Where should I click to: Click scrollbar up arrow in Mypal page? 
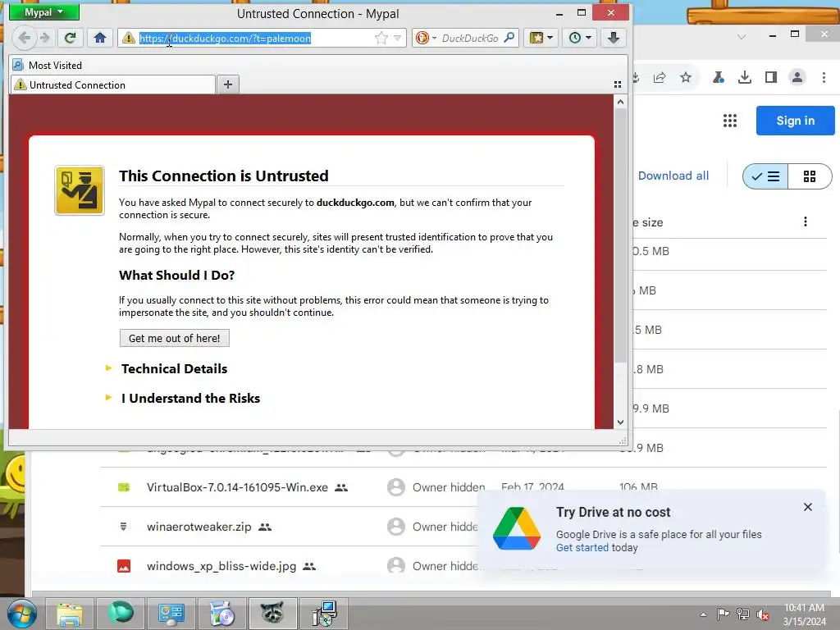click(620, 102)
